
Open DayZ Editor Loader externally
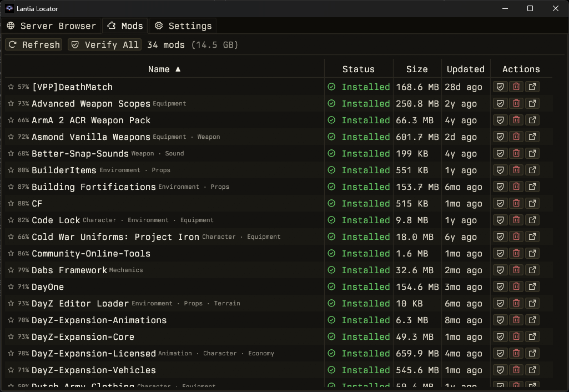532,303
